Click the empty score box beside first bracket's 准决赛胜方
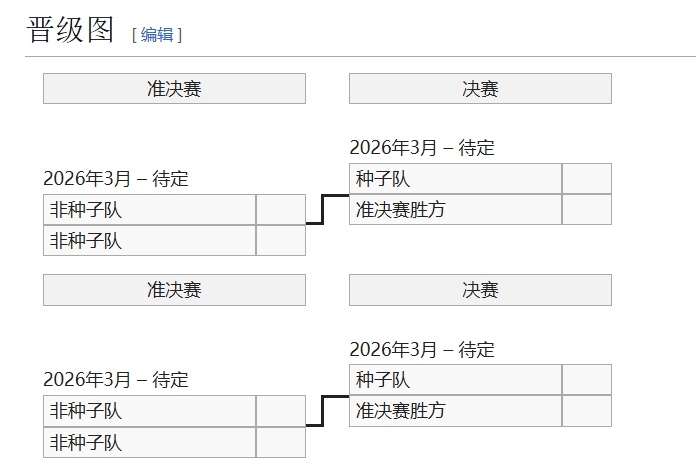This screenshot has width=696, height=476. coord(586,210)
